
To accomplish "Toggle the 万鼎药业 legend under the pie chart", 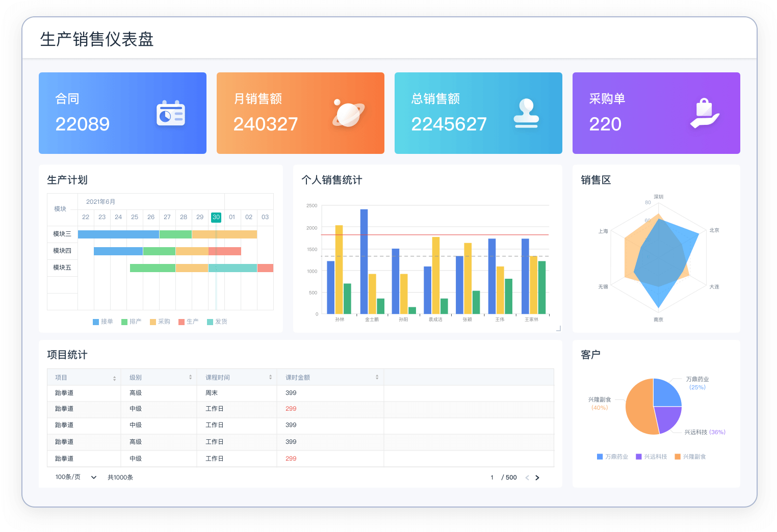I will pyautogui.click(x=612, y=457).
